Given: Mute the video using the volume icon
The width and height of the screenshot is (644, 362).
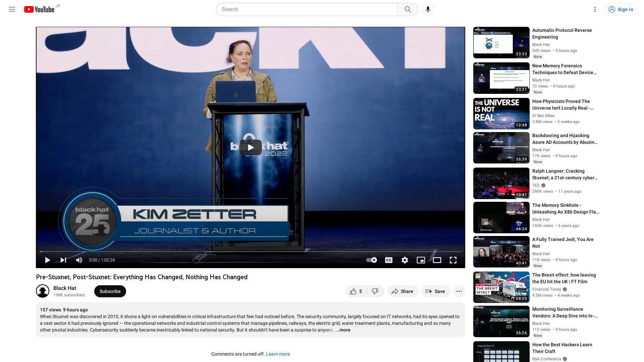Looking at the screenshot, I should click(79, 260).
